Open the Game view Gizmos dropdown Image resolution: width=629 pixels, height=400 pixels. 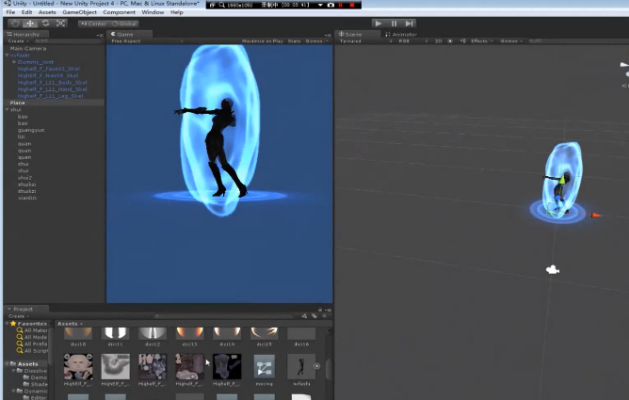pyautogui.click(x=316, y=41)
